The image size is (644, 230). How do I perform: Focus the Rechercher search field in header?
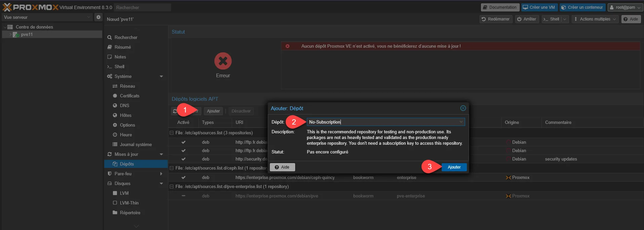[142, 7]
